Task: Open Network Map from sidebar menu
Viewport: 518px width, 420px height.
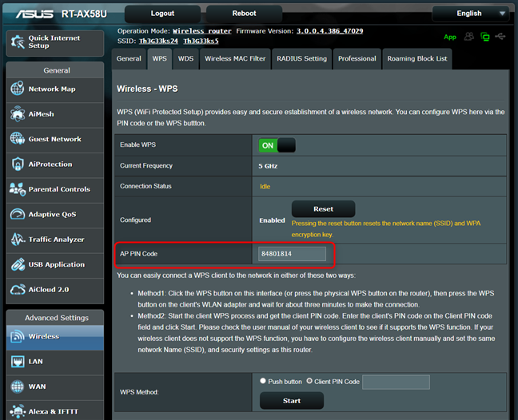Action: pos(55,89)
